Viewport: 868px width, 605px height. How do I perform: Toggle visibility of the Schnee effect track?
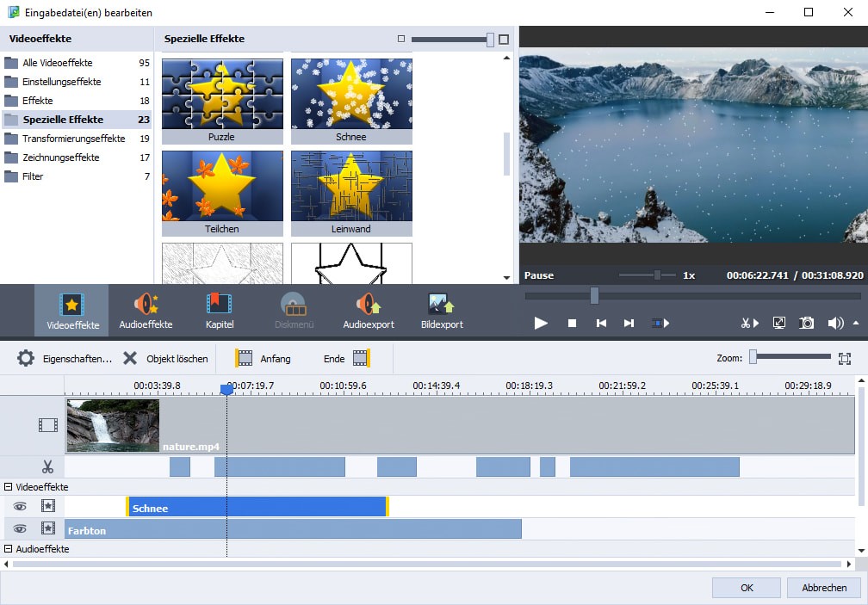point(20,507)
